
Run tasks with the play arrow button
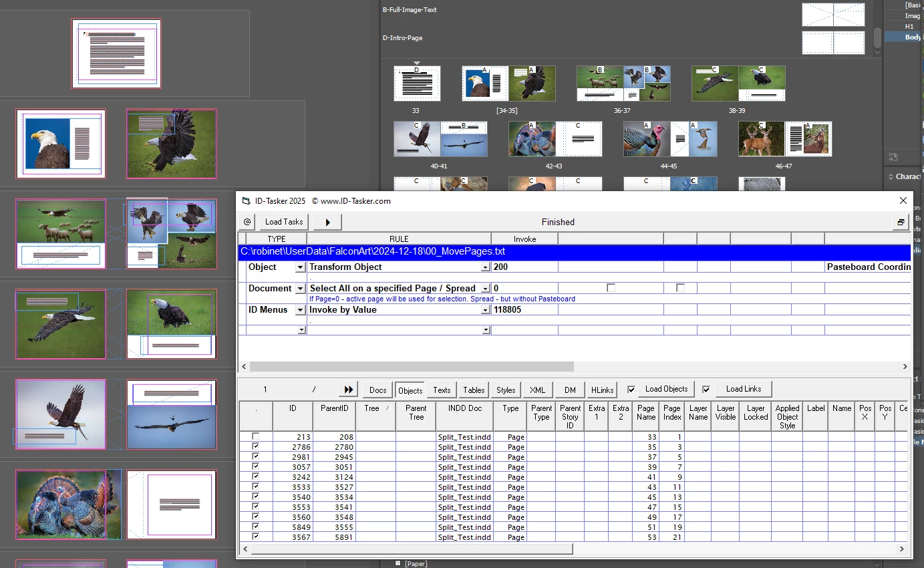327,222
